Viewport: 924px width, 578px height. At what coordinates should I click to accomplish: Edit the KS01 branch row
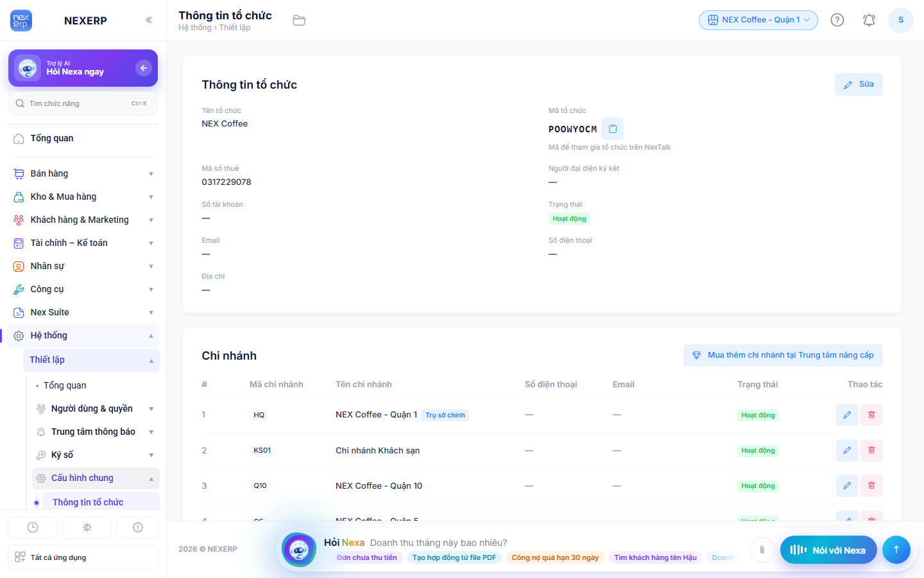(847, 450)
